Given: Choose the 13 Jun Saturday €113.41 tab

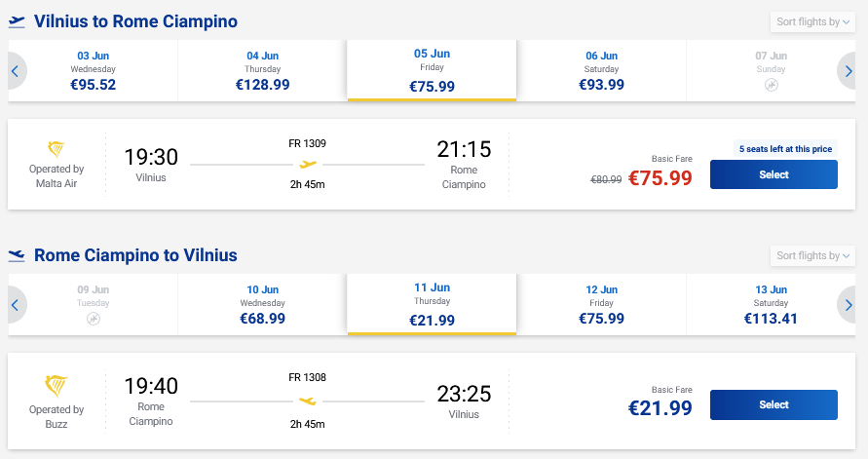Looking at the screenshot, I should 772,304.
